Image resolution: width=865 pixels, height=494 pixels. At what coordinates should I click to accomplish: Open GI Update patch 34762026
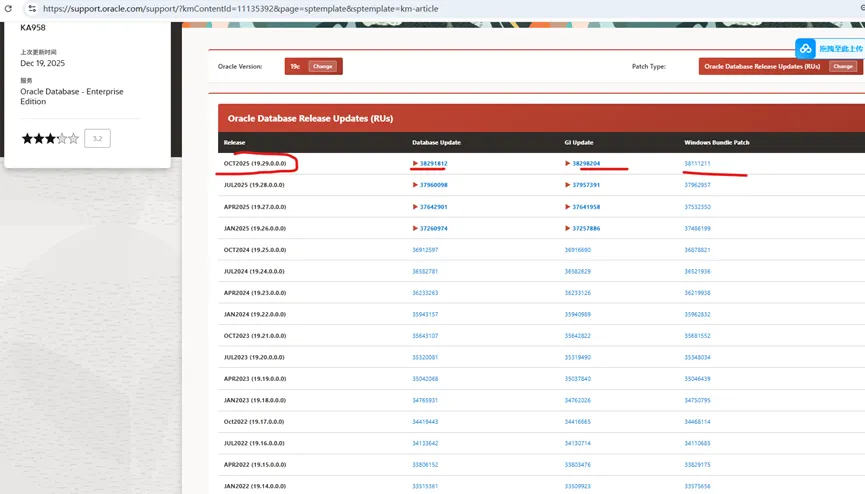click(578, 400)
